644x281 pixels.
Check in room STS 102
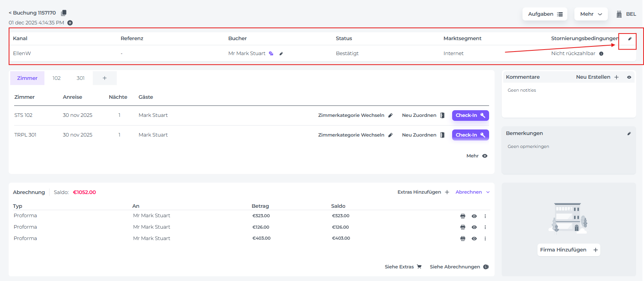point(470,115)
